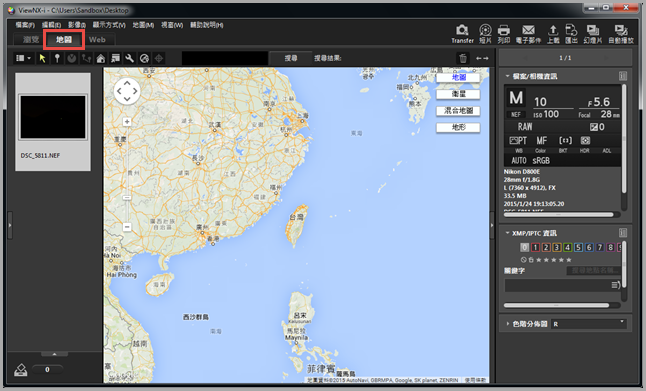The image size is (646, 391).
Task: Click the direction compass tool icon
Action: click(x=72, y=59)
